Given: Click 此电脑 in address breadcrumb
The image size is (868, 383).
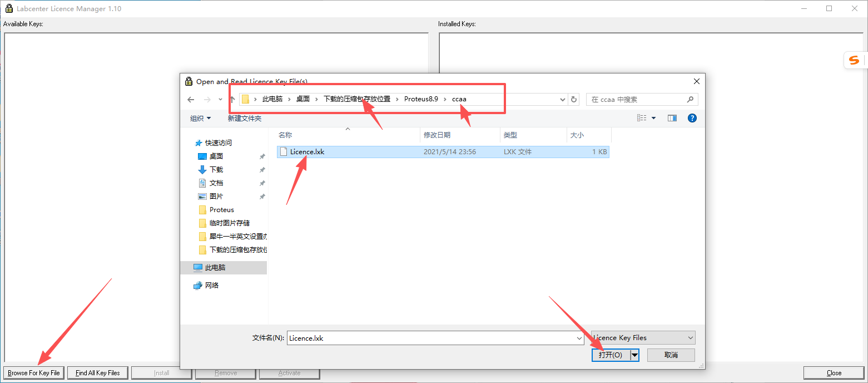Looking at the screenshot, I should click(x=272, y=99).
